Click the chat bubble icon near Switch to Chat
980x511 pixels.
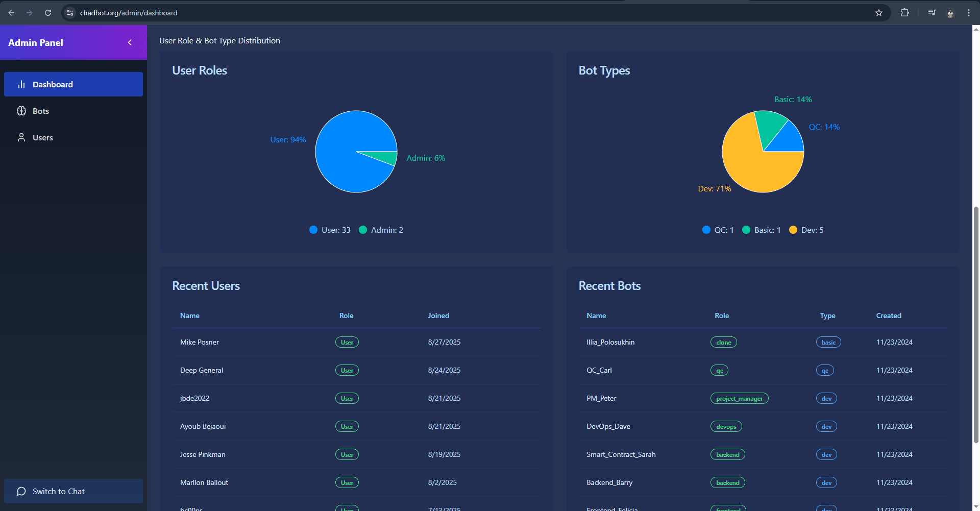[21, 491]
